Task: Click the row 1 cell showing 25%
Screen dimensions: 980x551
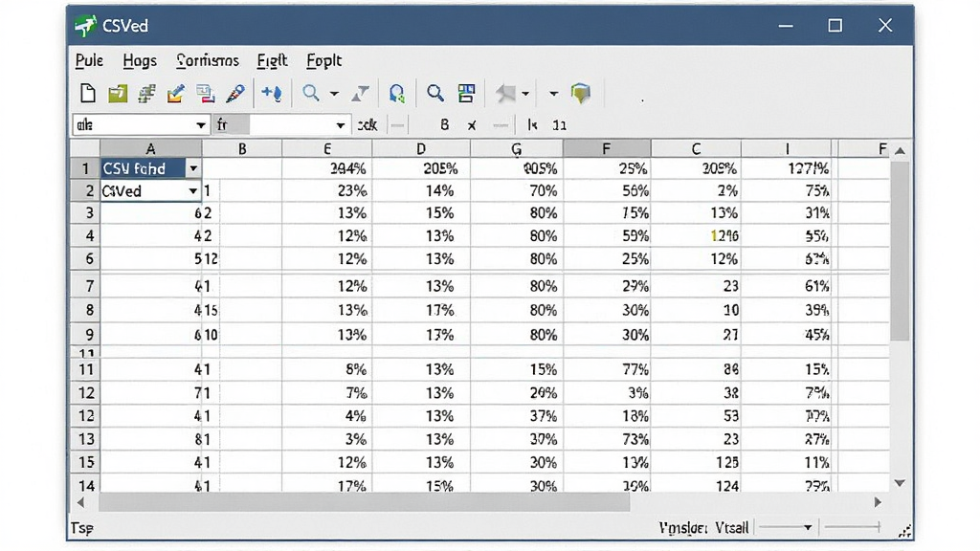Action: click(x=606, y=168)
